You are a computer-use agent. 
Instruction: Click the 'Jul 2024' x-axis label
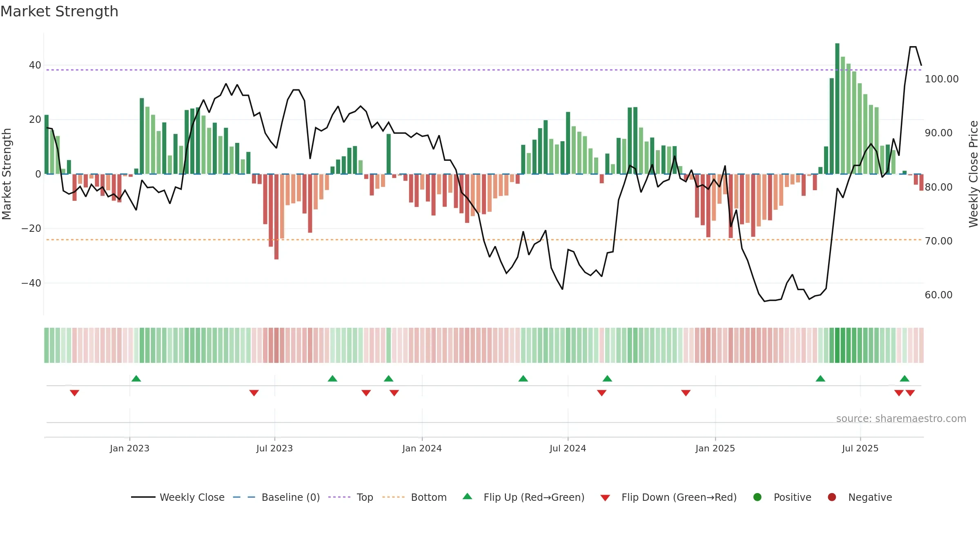point(568,448)
